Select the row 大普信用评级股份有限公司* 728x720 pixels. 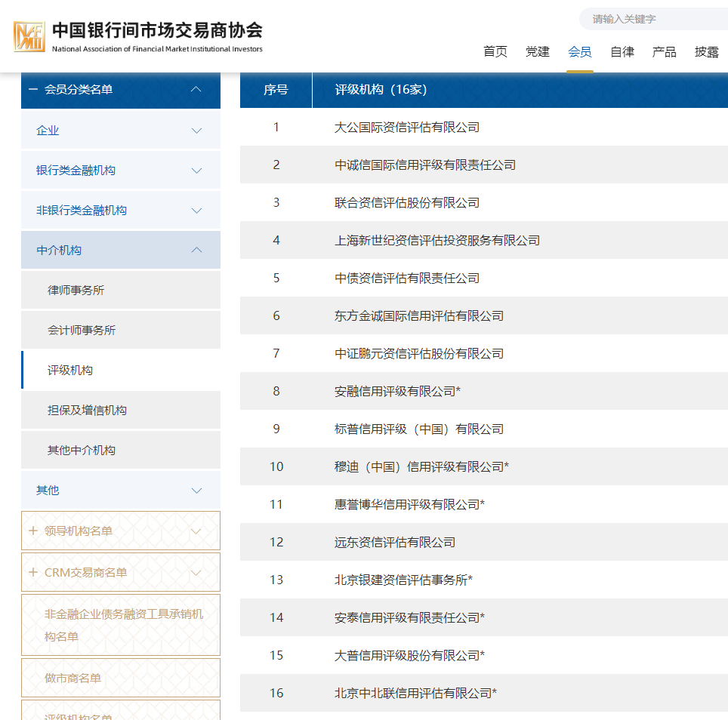(x=484, y=655)
